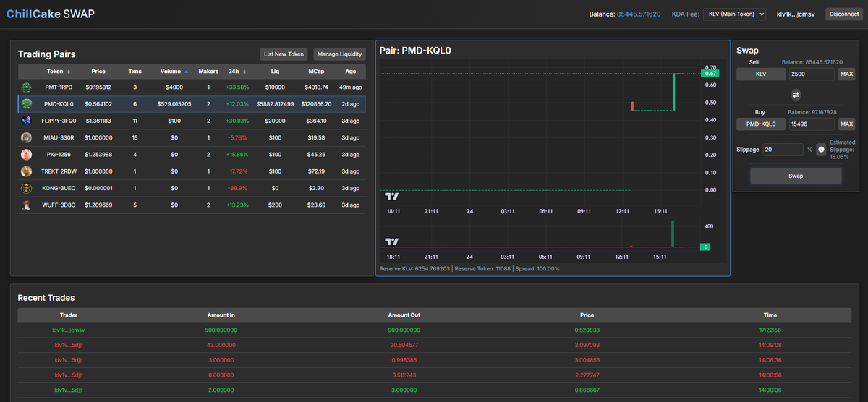The image size is (868, 402).
Task: Click trade price 0.520833
Action: tap(587, 330)
